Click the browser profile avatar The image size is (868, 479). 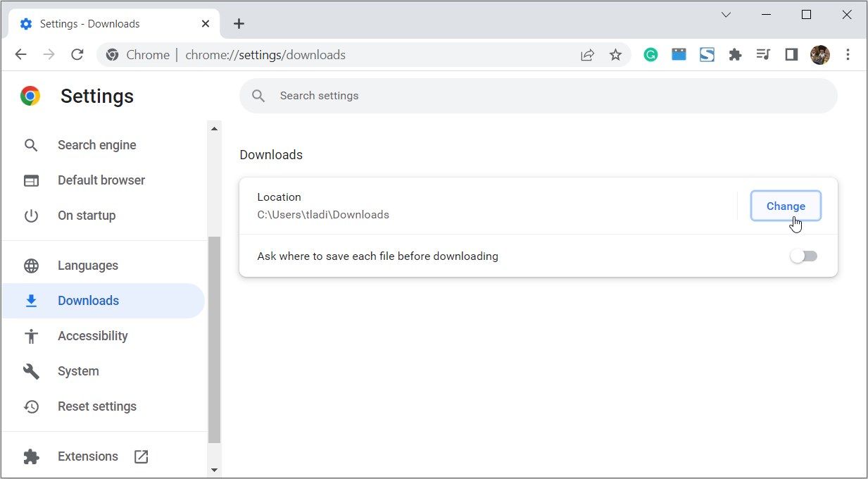point(819,54)
